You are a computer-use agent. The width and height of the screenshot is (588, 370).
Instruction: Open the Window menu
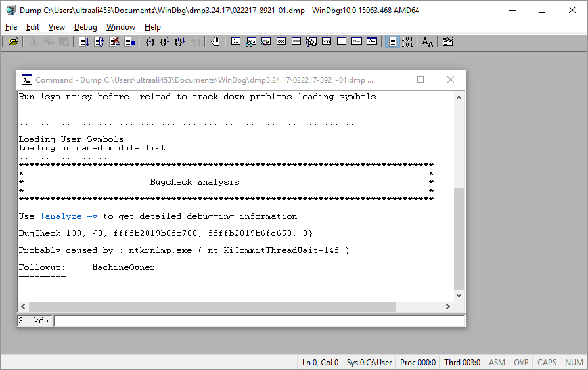click(x=121, y=27)
